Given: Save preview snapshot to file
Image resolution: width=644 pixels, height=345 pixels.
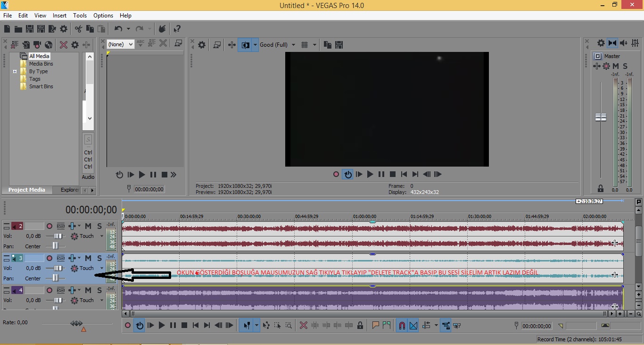Looking at the screenshot, I should pyautogui.click(x=339, y=45).
